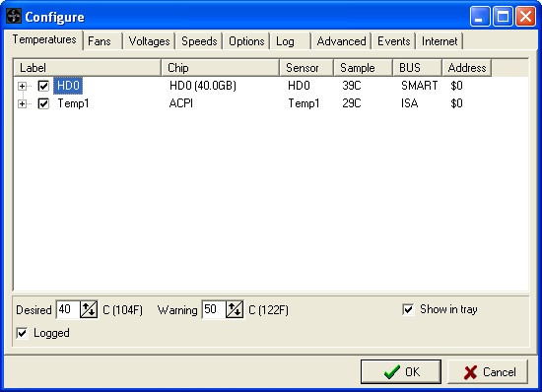The image size is (542, 392).
Task: Select the Events tab
Action: pos(394,41)
